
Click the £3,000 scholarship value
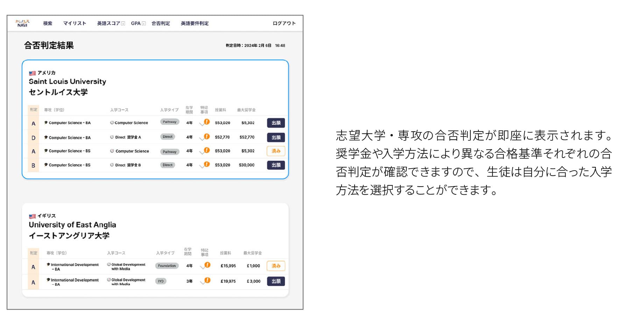tap(254, 281)
